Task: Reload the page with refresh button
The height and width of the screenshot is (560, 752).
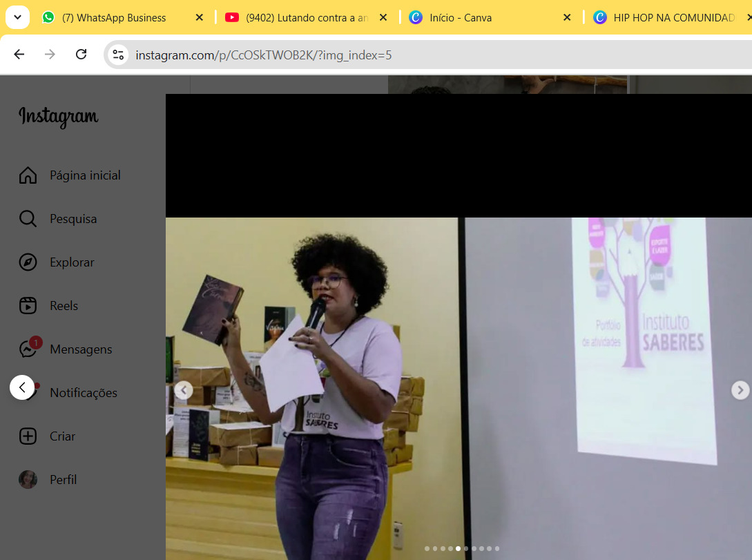Action: [81, 55]
